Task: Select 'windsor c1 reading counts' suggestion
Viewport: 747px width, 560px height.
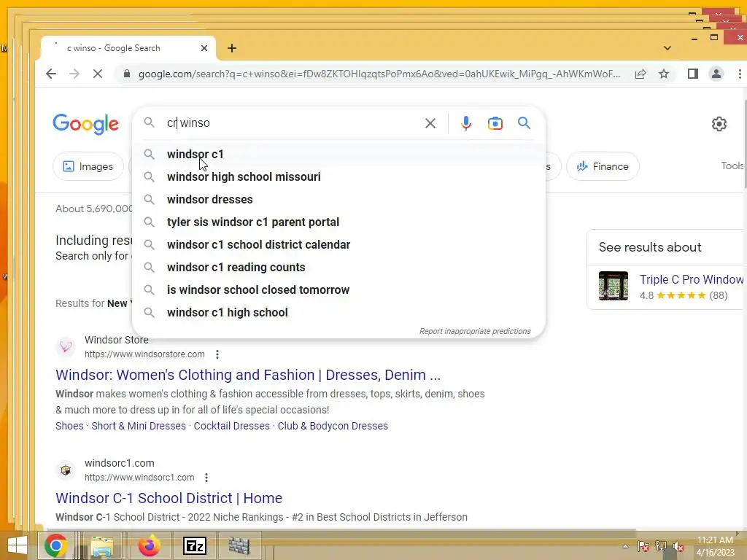Action: coord(338,267)
